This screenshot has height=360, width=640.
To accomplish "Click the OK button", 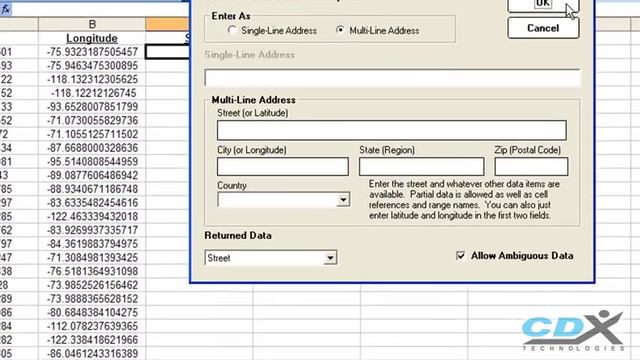I will 543,4.
